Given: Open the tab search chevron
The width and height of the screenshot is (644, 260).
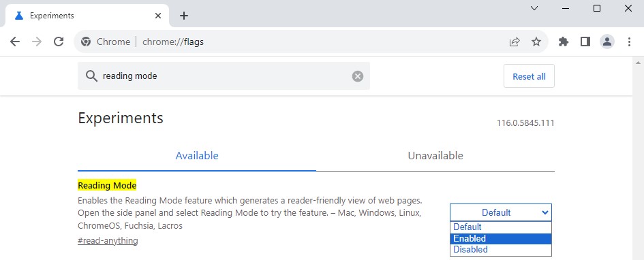Looking at the screenshot, I should click(x=534, y=8).
